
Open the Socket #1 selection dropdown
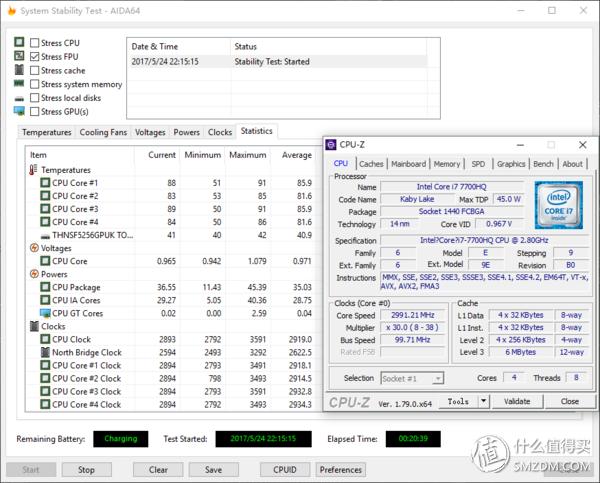pyautogui.click(x=414, y=379)
